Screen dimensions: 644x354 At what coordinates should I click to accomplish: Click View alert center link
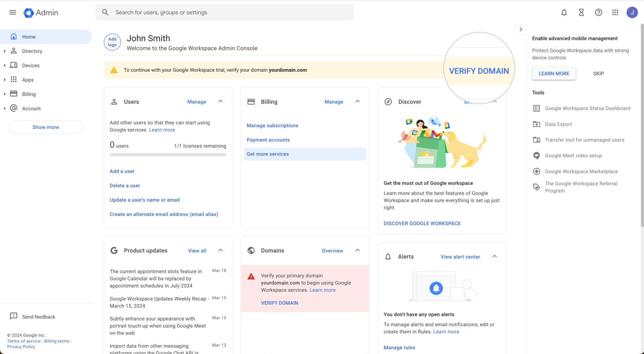[460, 257]
